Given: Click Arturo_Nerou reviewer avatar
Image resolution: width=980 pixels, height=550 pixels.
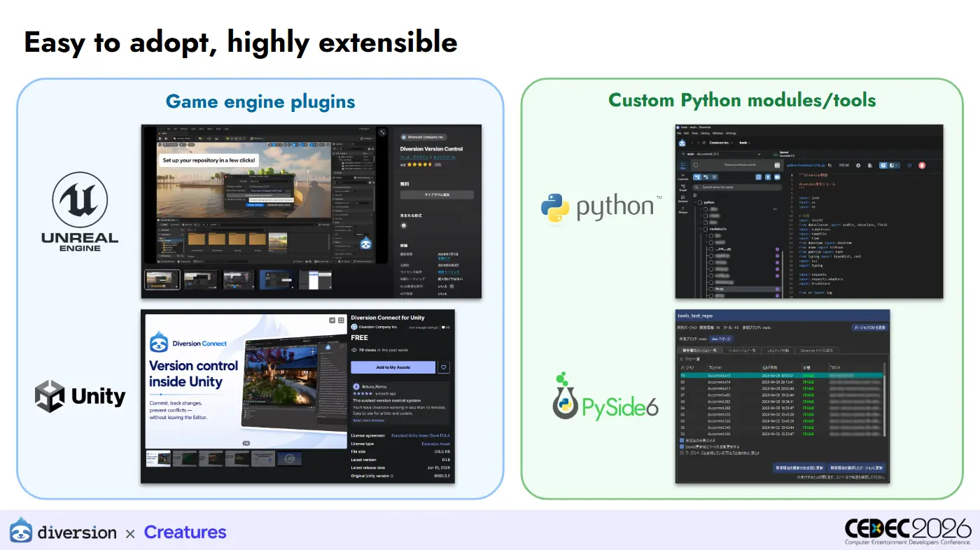Looking at the screenshot, I should coord(356,386).
